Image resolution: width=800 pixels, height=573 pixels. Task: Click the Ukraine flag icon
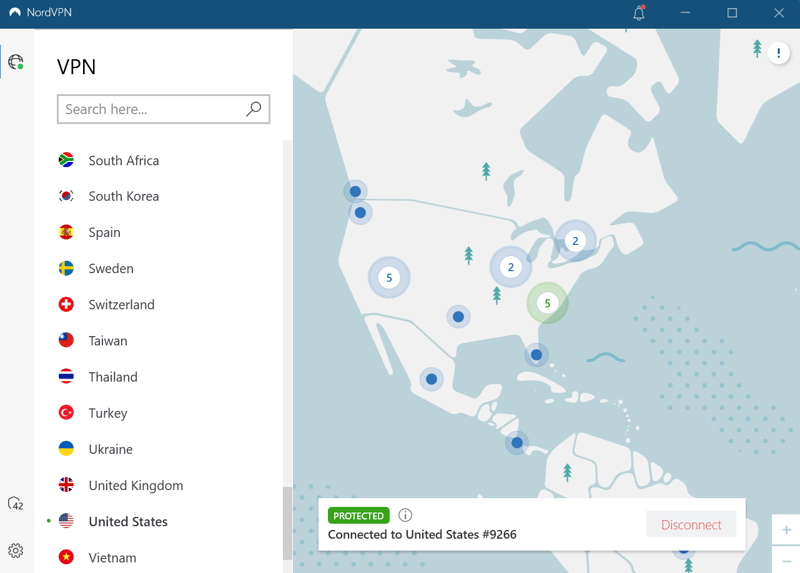coord(66,449)
